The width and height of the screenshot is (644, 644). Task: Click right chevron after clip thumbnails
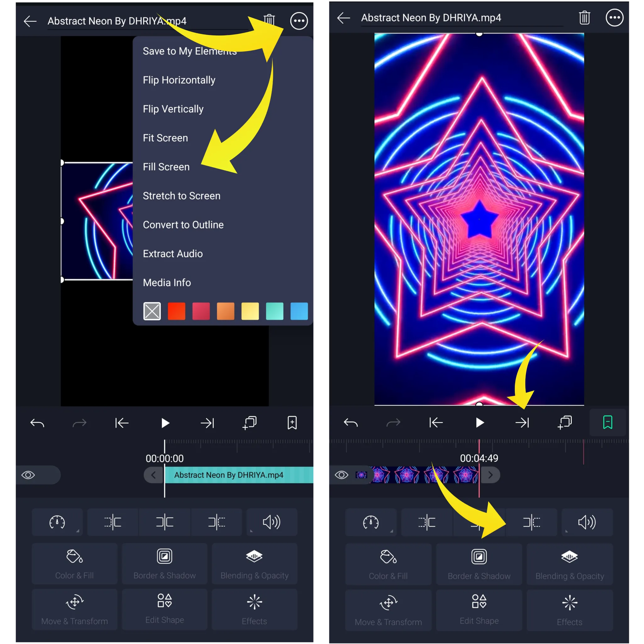tap(490, 475)
